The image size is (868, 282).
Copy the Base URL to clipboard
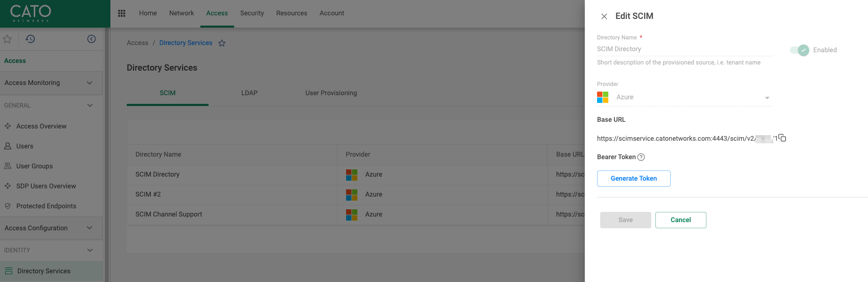(x=783, y=138)
